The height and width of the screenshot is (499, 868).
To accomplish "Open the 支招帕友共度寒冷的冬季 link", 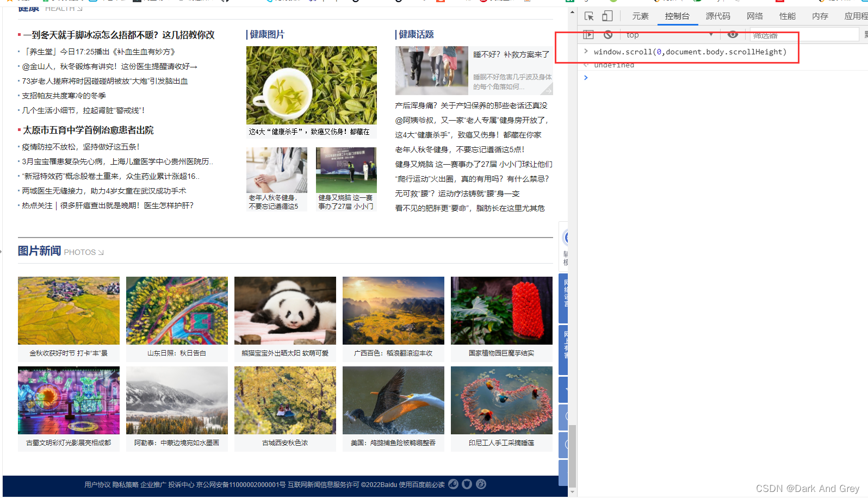I will (64, 96).
